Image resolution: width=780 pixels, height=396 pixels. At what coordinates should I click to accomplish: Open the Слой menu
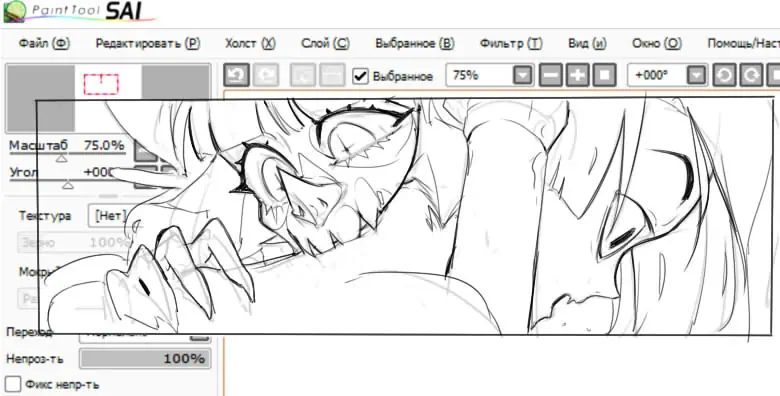tap(325, 43)
